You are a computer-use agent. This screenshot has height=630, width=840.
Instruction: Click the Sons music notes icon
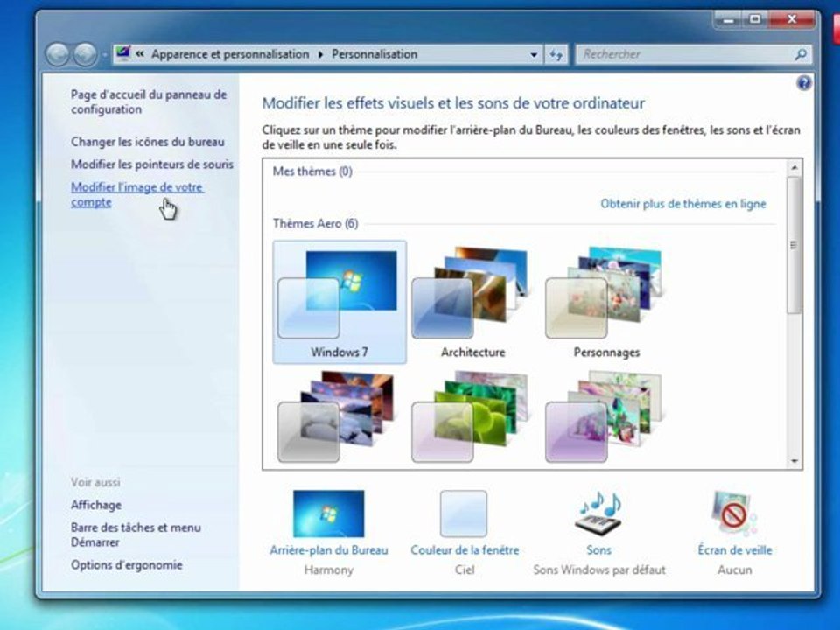[599, 514]
